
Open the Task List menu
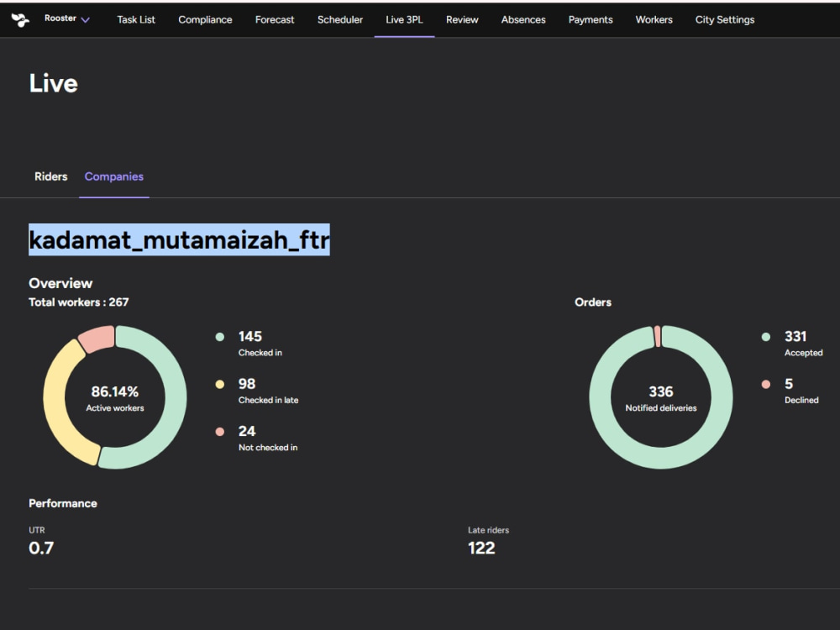pyautogui.click(x=136, y=20)
